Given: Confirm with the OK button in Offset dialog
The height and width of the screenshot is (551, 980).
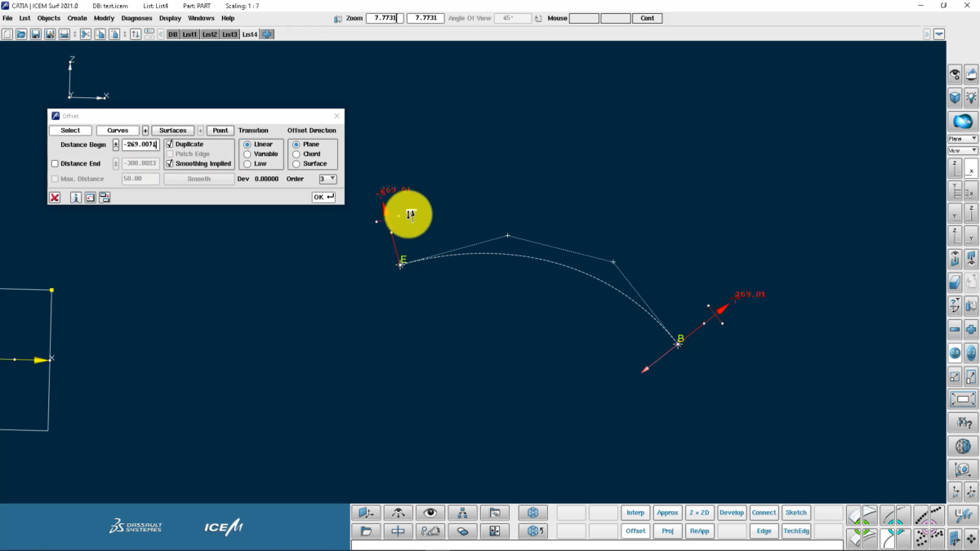Looking at the screenshot, I should pyautogui.click(x=323, y=198).
